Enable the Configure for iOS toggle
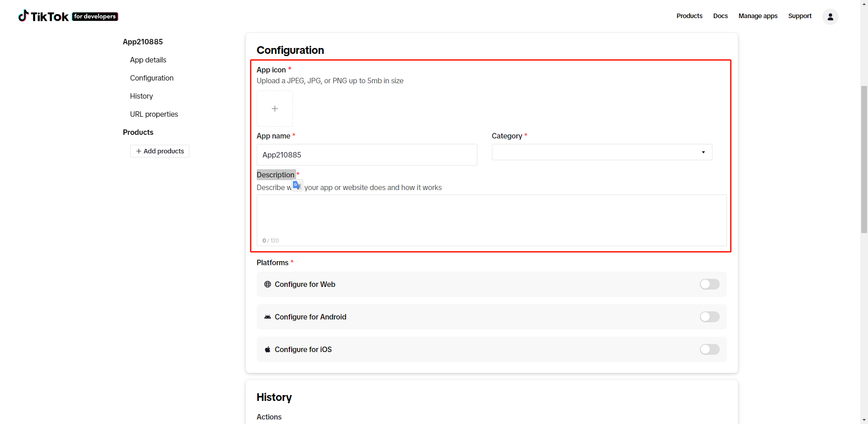 [x=709, y=349]
